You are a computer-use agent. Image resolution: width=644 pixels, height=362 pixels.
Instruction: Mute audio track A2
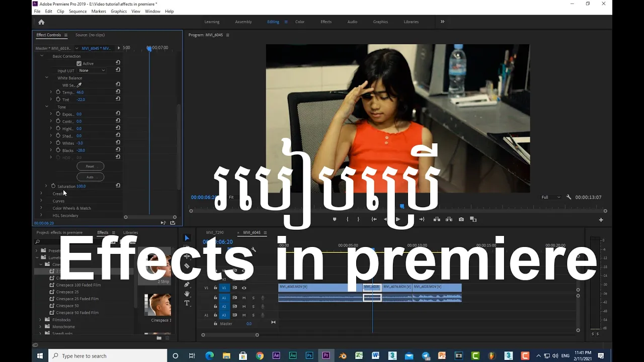tap(244, 306)
